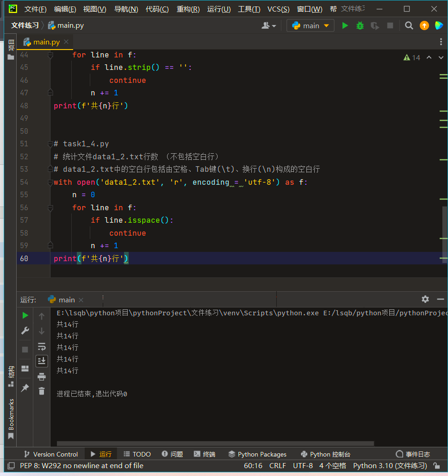
Task: Open the 问题 tool window
Action: (x=173, y=454)
